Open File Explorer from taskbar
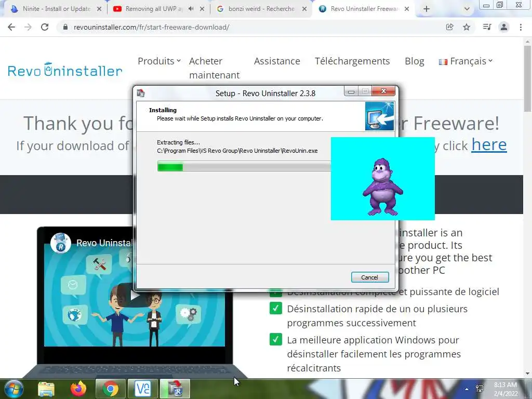Image resolution: width=532 pixels, height=399 pixels. click(46, 389)
